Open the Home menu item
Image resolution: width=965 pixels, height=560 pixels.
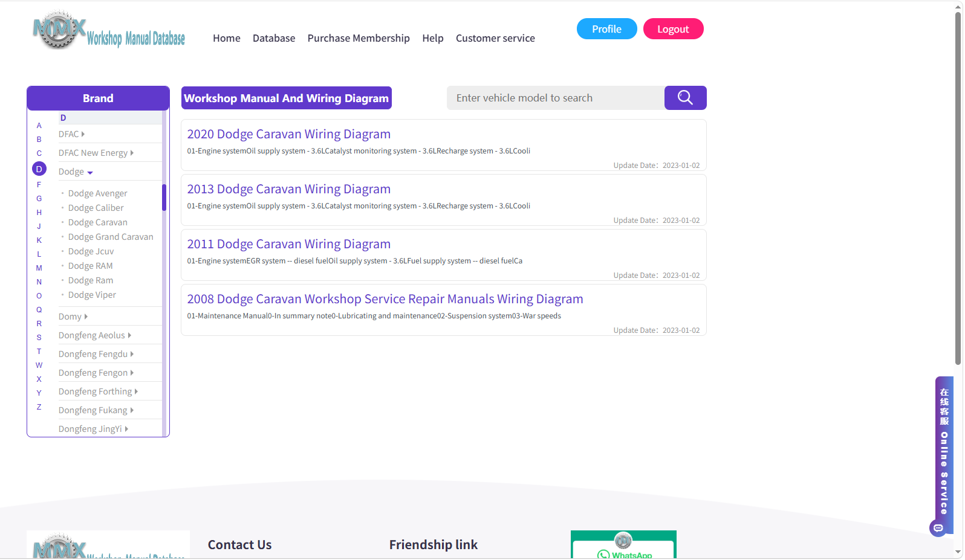point(227,38)
